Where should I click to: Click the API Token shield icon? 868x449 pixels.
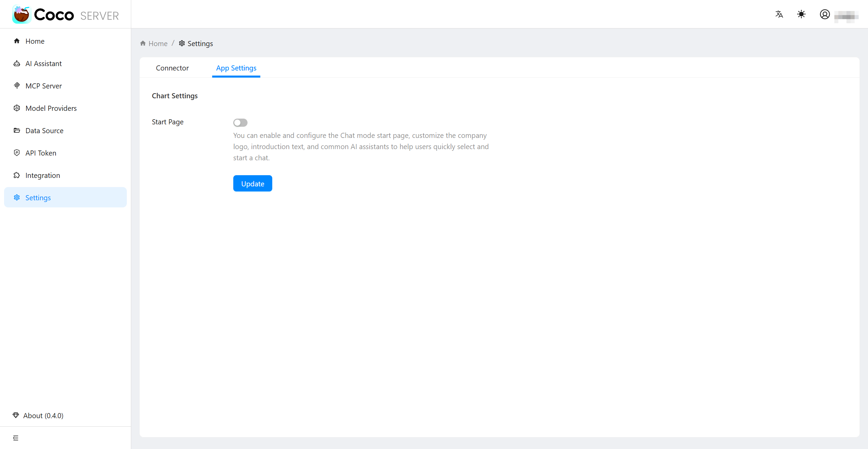(x=17, y=153)
